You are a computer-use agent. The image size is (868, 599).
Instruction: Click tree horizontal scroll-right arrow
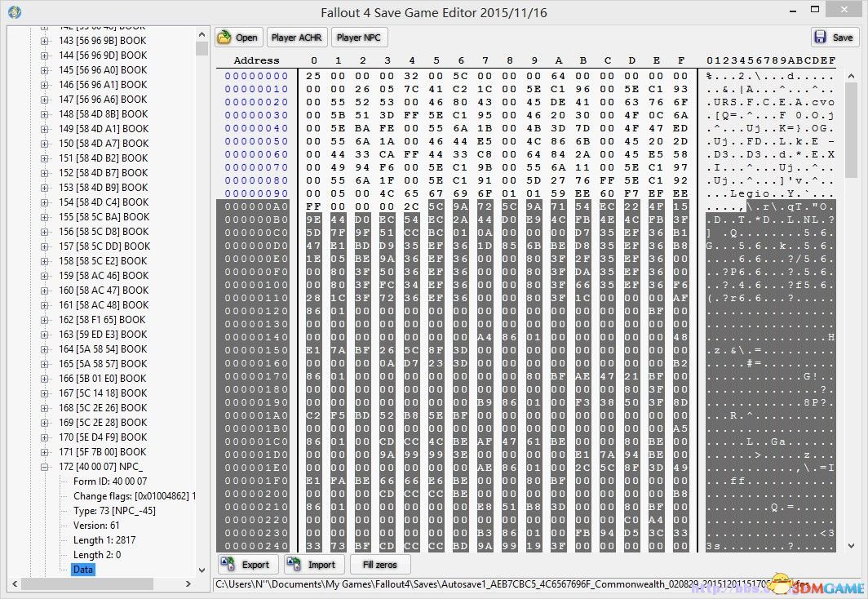188,583
